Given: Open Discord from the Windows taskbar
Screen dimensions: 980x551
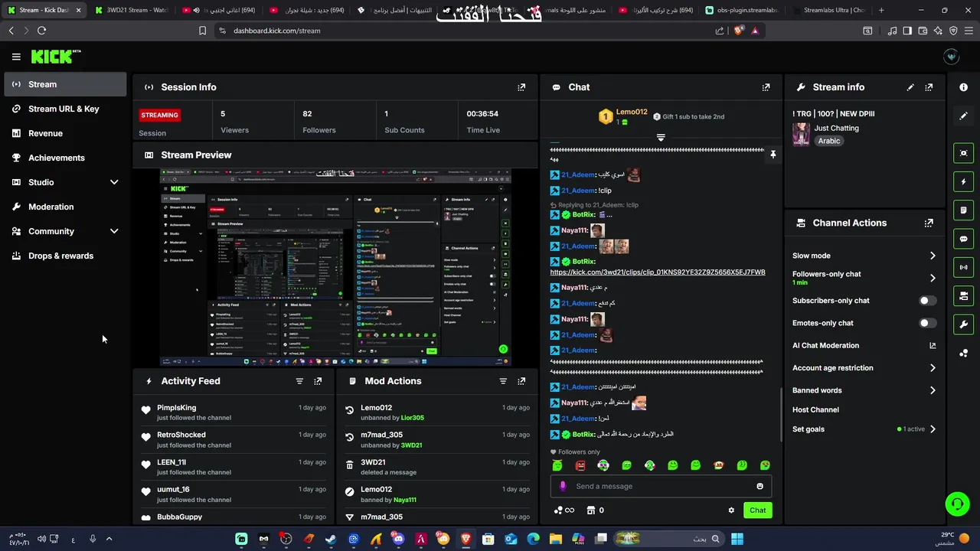Looking at the screenshot, I should coord(398,539).
